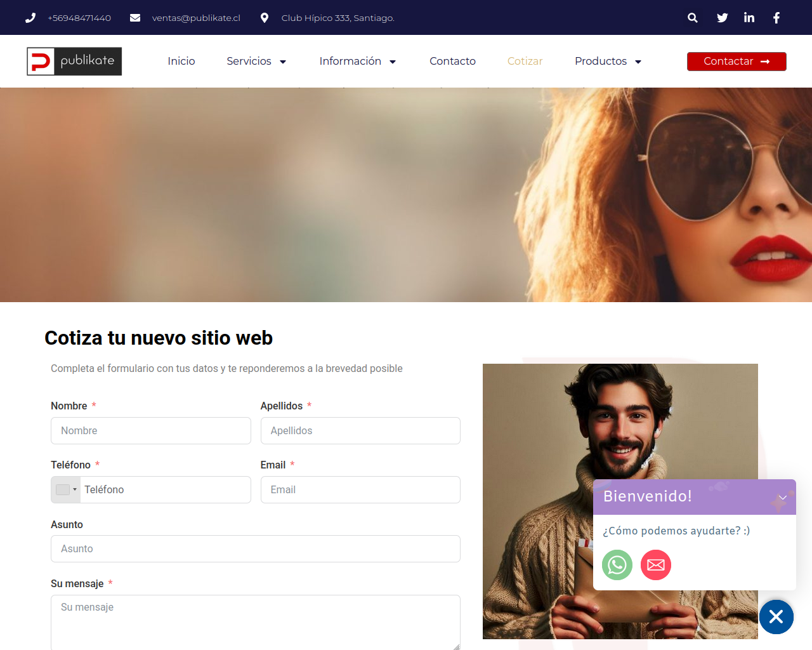The width and height of the screenshot is (812, 650).
Task: Open the Twitter profile icon
Action: point(723,18)
